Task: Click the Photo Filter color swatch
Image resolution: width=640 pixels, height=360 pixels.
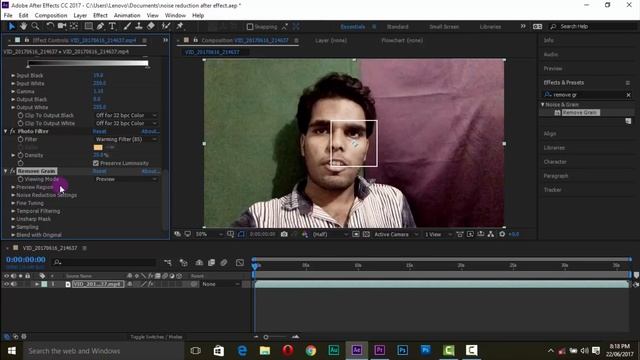Action: click(98, 147)
